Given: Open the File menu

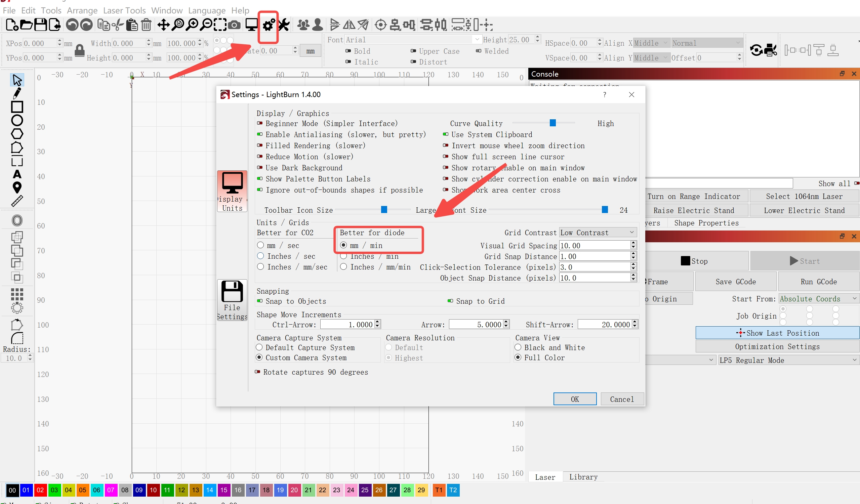Looking at the screenshot, I should pyautogui.click(x=9, y=10).
